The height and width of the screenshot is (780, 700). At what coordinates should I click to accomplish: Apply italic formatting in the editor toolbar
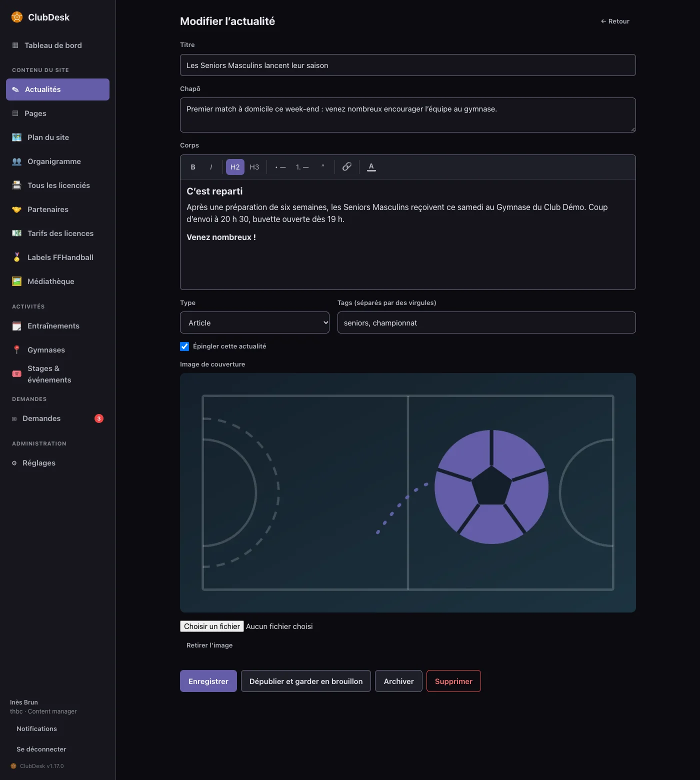coord(211,167)
